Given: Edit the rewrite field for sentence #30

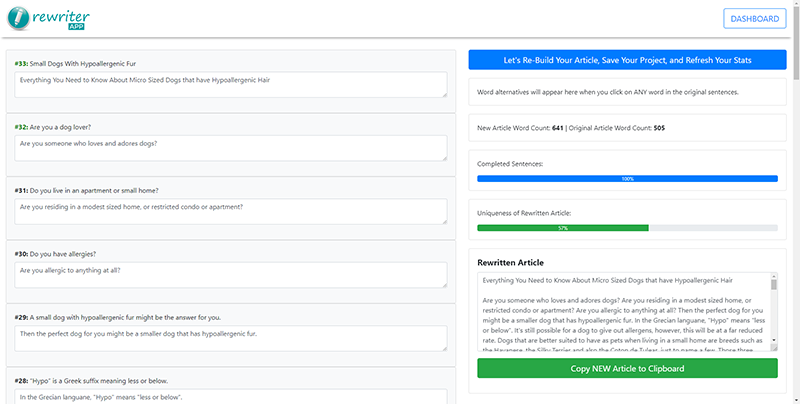Looking at the screenshot, I should [x=231, y=275].
